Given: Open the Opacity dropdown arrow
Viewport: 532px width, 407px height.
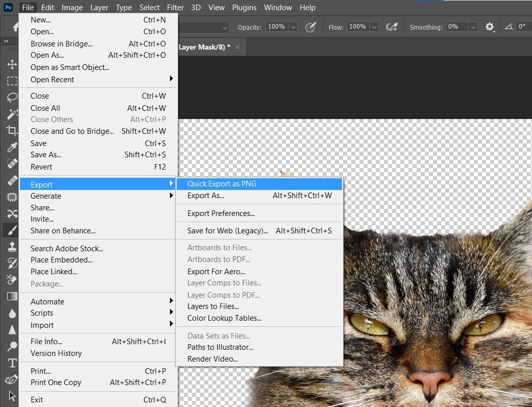Looking at the screenshot, I should 293,27.
